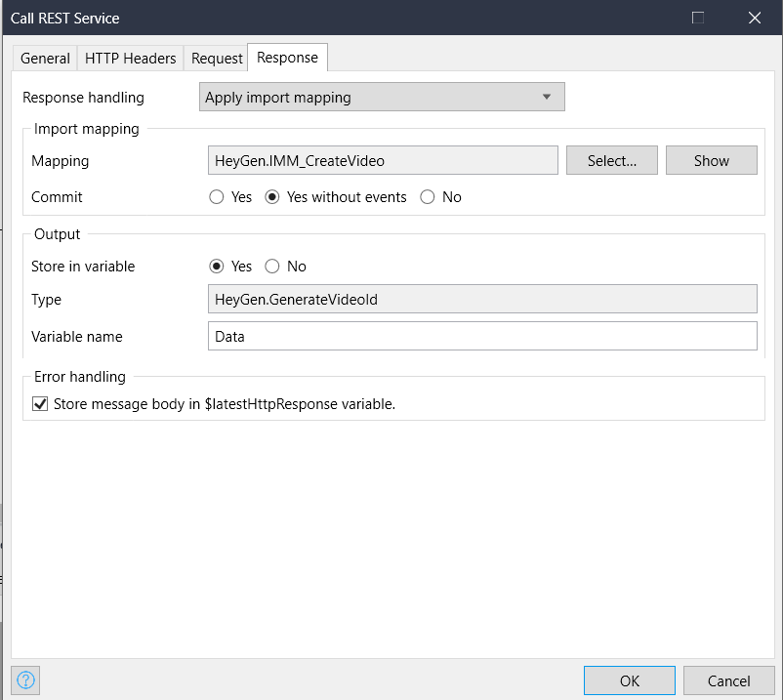Set Commit to No
The width and height of the screenshot is (783, 700).
(428, 197)
